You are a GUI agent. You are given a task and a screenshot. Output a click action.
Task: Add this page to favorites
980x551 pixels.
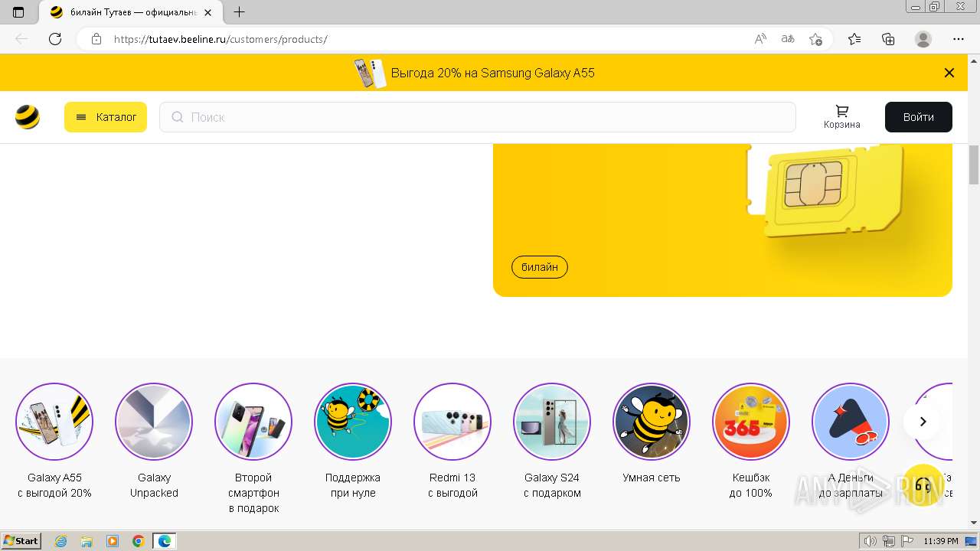coord(815,39)
